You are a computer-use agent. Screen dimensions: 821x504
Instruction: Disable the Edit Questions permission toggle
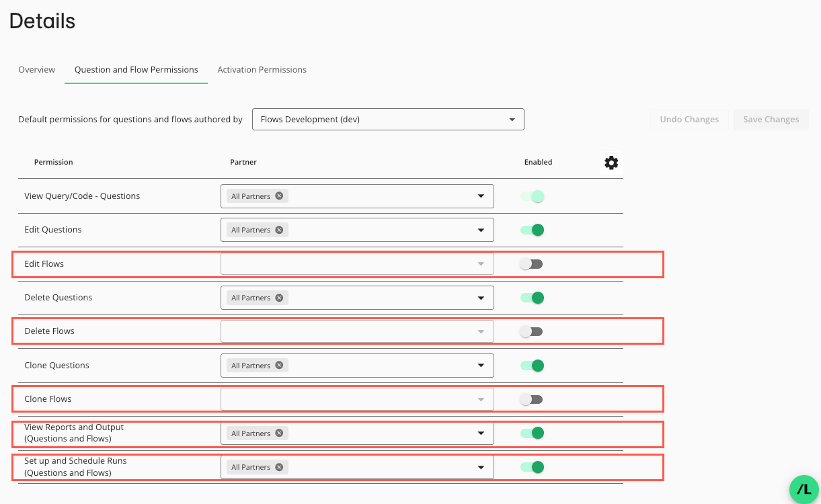click(532, 230)
